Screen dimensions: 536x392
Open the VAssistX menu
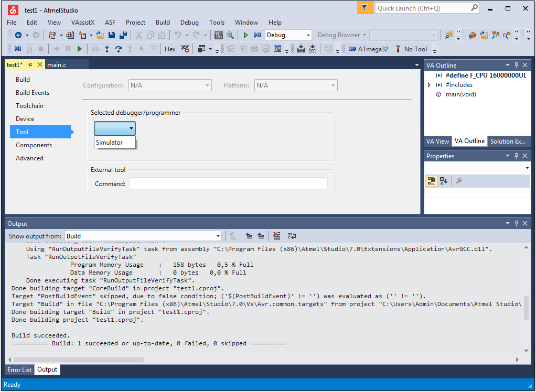83,22
